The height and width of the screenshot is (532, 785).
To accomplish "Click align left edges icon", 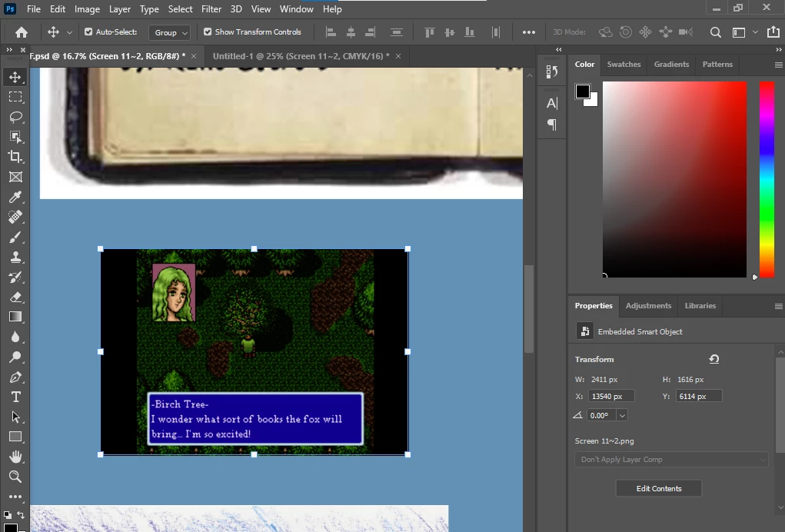I will click(331, 32).
